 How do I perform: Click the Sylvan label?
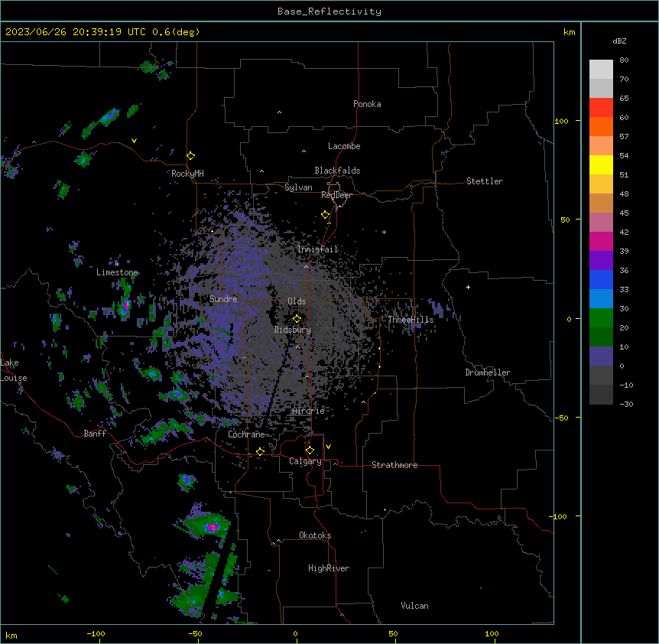point(298,187)
